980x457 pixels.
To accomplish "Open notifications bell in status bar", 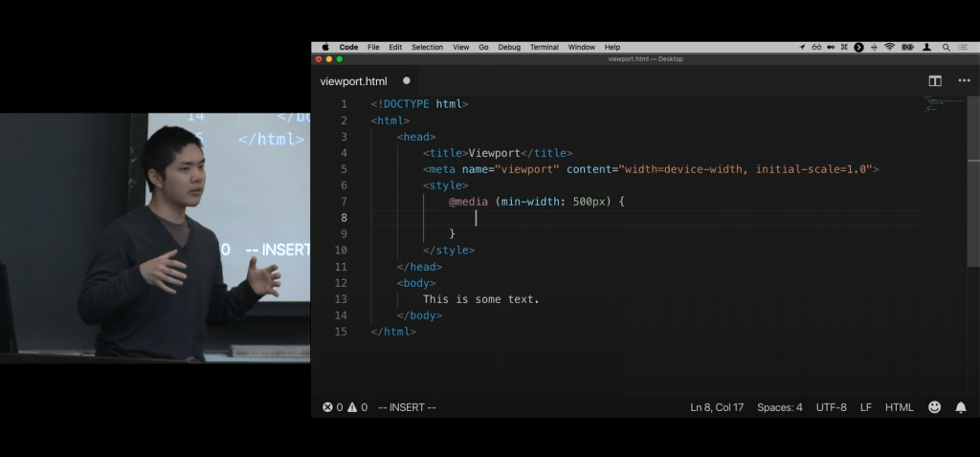I will coord(961,407).
